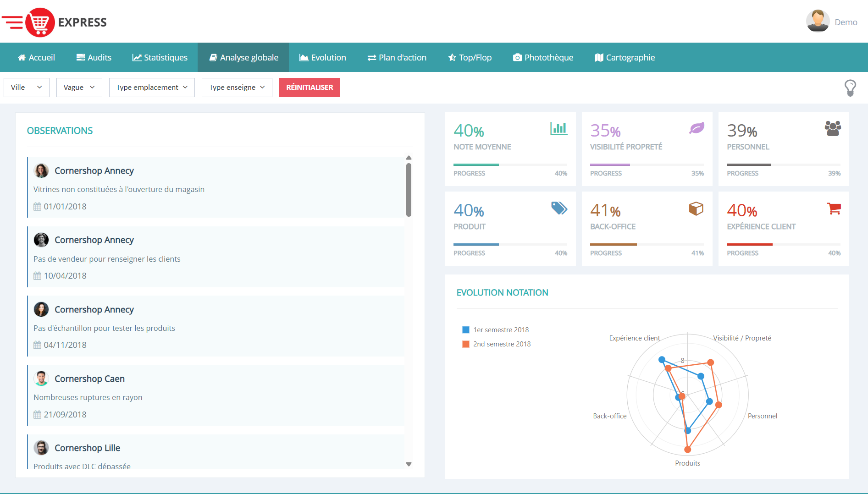Click the lightbulb icon near the filters
868x494 pixels.
pos(851,87)
